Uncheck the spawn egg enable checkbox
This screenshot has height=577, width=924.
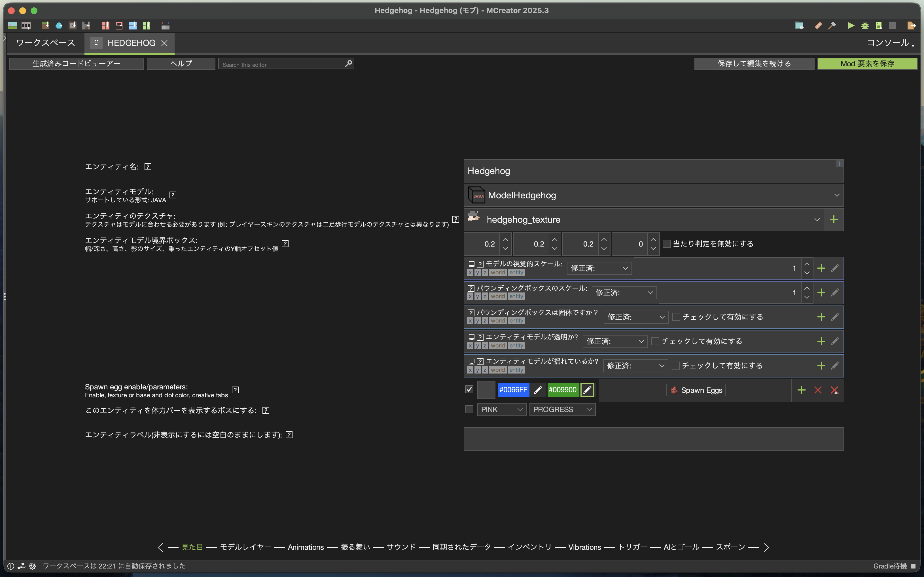[469, 390]
